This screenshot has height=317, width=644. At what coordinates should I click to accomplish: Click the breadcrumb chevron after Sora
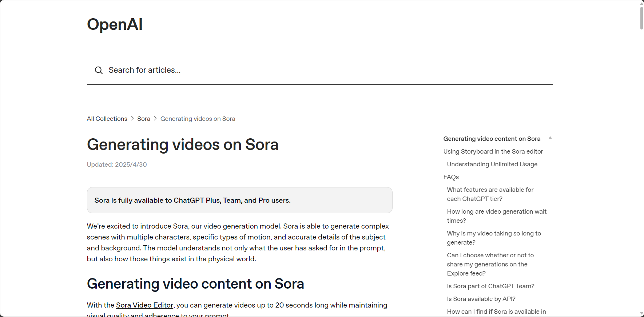pyautogui.click(x=155, y=119)
